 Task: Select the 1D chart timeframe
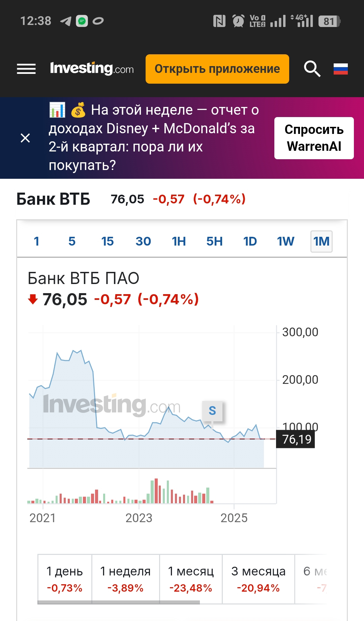coord(250,242)
